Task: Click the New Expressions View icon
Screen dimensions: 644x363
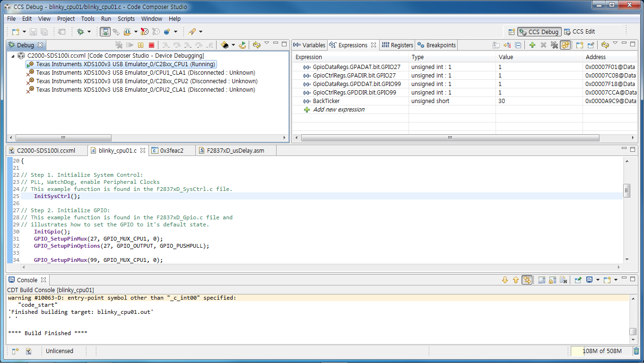Action: pos(580,45)
